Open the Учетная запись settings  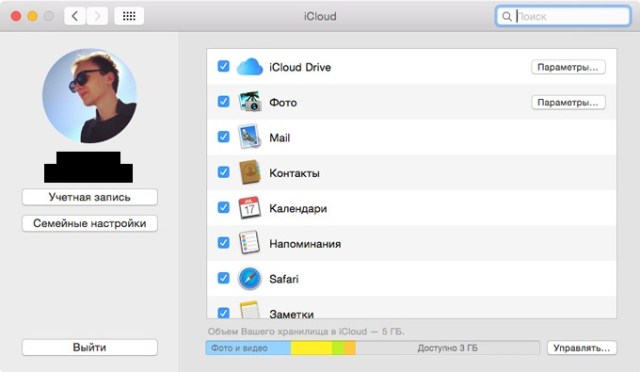click(x=90, y=197)
